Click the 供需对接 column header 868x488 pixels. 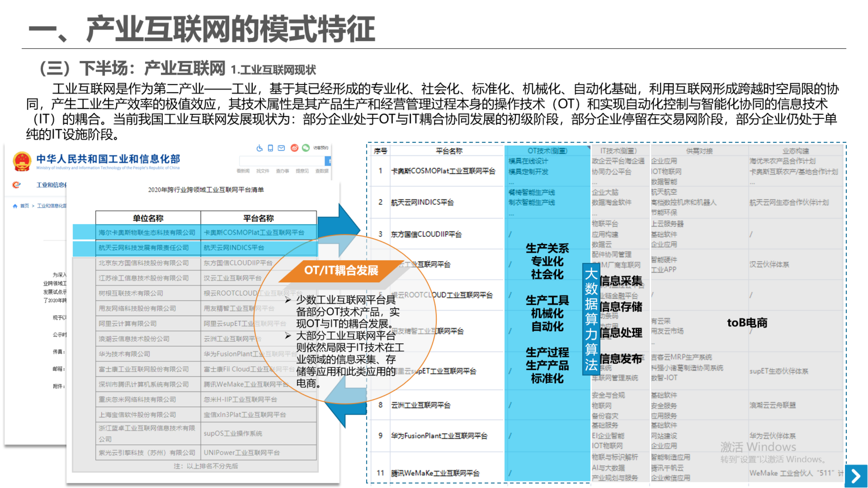click(699, 151)
